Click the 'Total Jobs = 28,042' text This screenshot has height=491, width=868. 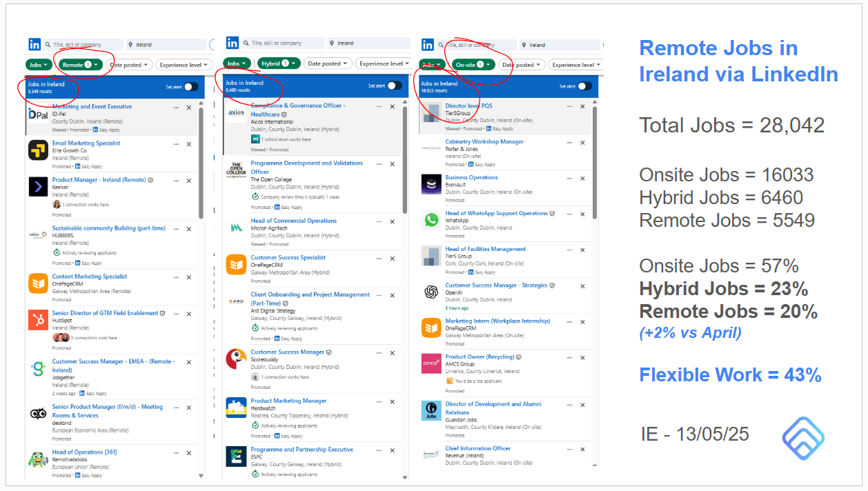coord(732,126)
